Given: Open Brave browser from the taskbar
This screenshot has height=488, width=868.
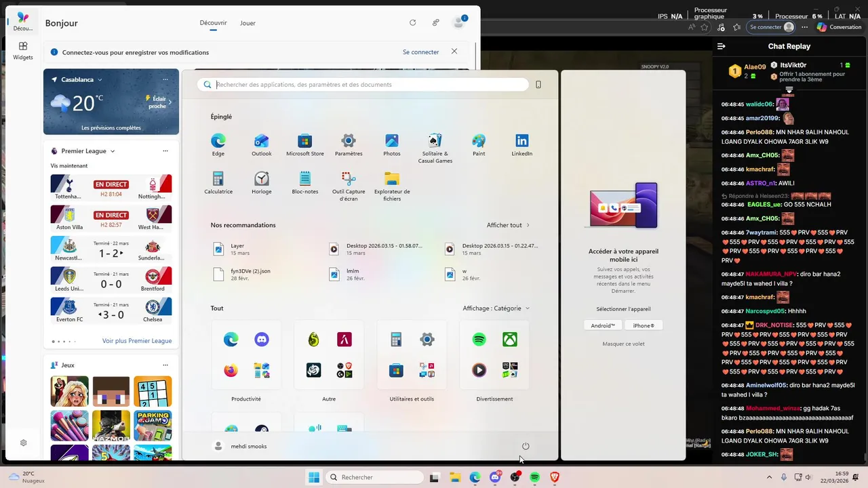Looking at the screenshot, I should [555, 477].
